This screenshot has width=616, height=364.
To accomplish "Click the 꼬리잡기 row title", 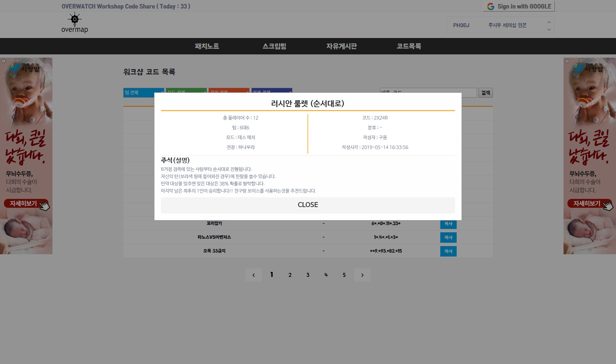I will 214,223.
